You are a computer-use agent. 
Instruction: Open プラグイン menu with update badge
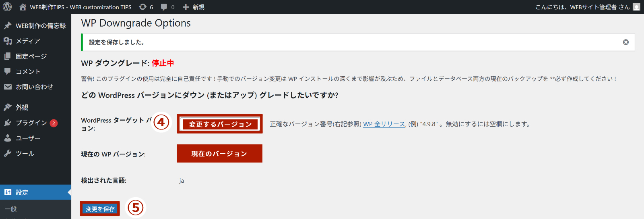(31, 123)
